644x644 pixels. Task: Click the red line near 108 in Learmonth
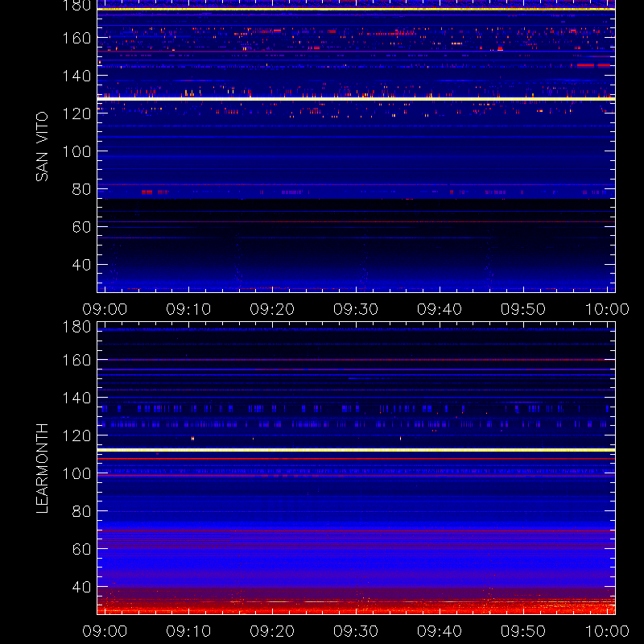point(356,458)
